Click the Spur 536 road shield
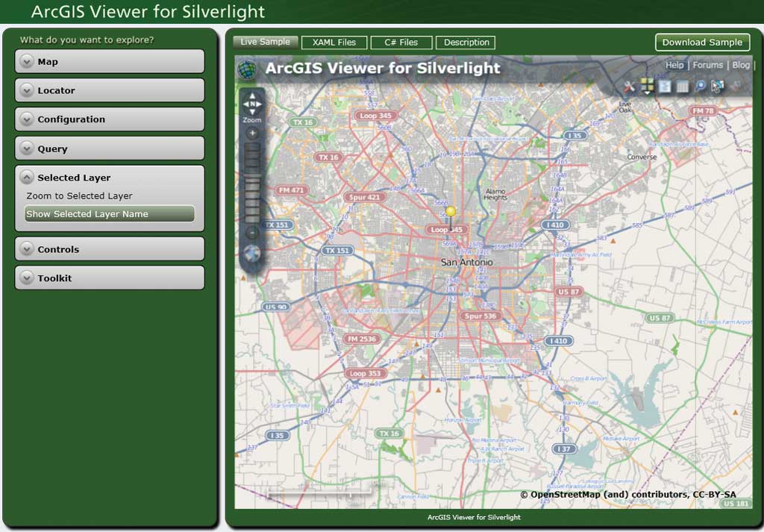The image size is (764, 532). pos(480,316)
